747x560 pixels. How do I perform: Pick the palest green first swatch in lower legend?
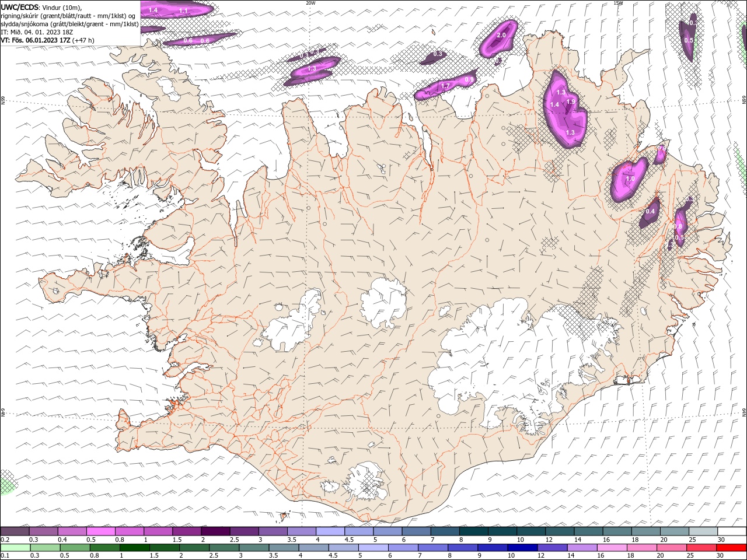(15, 547)
